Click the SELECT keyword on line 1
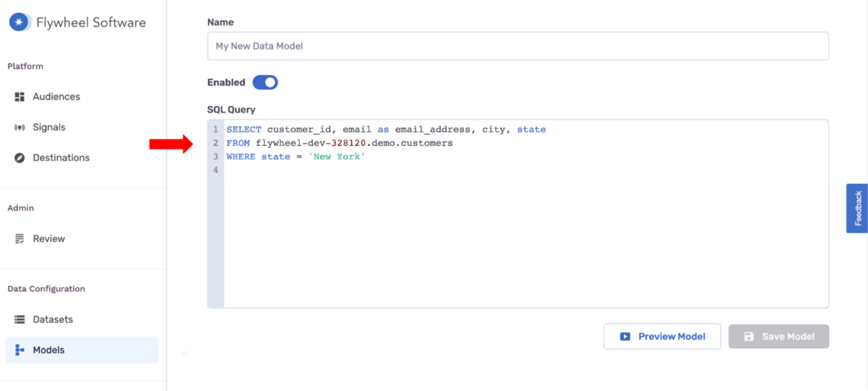Screen dimensions: 868x391 pyautogui.click(x=244, y=130)
